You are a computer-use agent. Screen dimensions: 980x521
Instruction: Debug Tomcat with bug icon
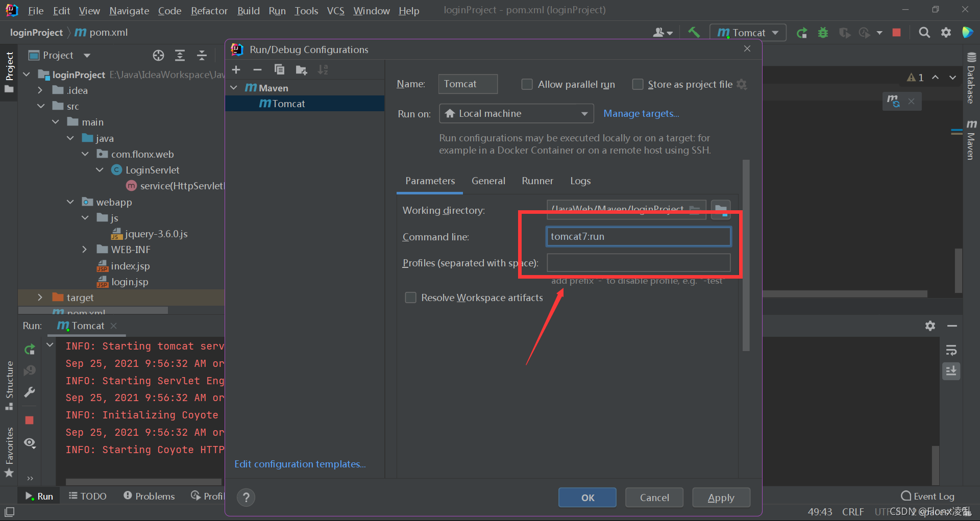coord(823,33)
